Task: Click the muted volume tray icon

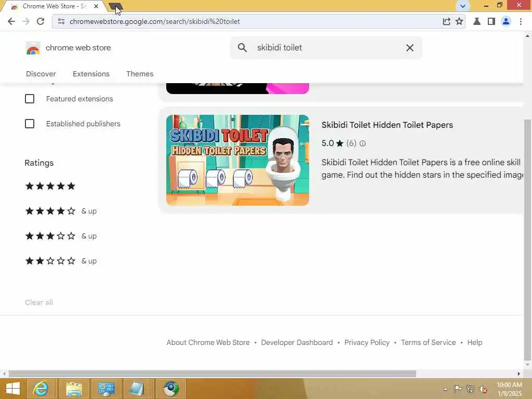Action: coord(483,389)
